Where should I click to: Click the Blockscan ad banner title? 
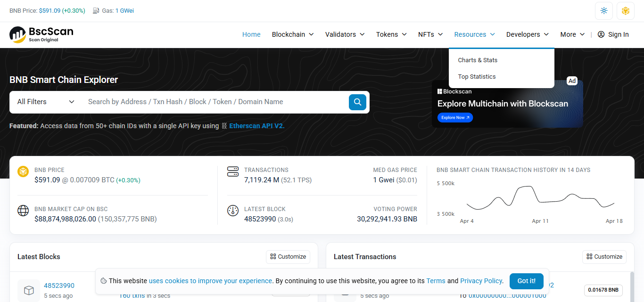[x=503, y=104]
